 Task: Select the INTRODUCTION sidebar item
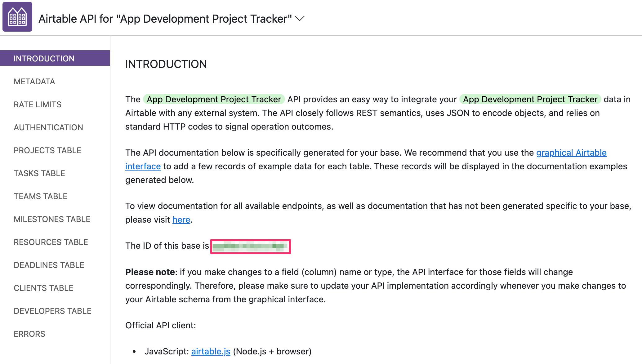coord(55,58)
